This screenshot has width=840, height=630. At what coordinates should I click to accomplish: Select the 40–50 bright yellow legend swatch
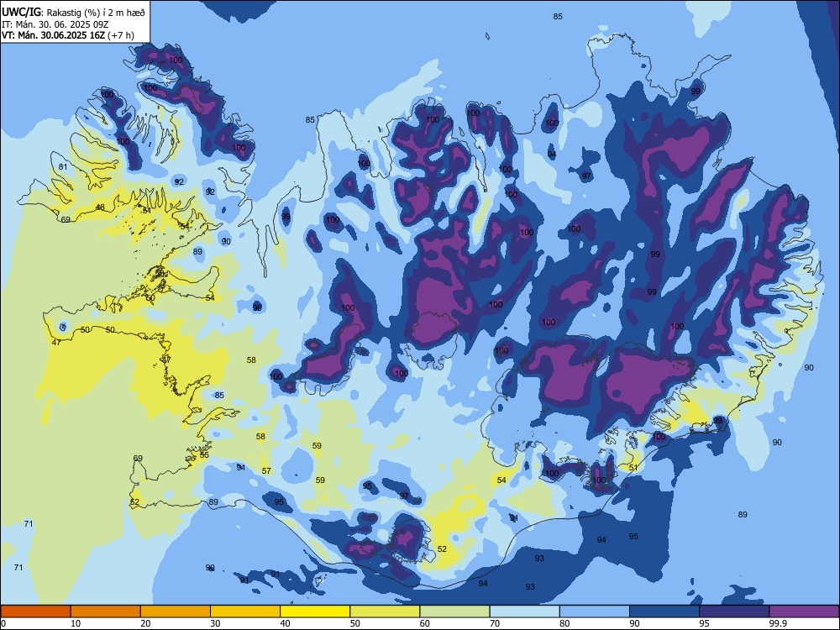pos(315,612)
